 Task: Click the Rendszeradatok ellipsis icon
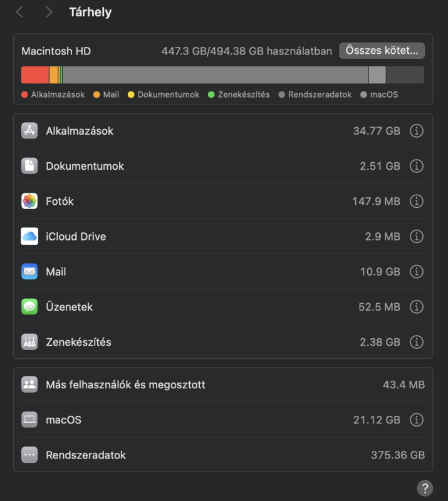(29, 455)
